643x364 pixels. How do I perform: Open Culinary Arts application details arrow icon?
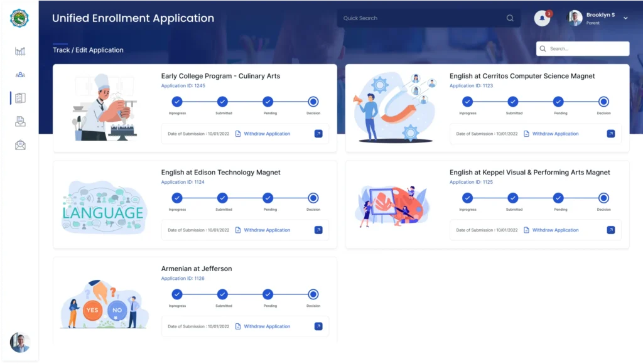click(318, 134)
